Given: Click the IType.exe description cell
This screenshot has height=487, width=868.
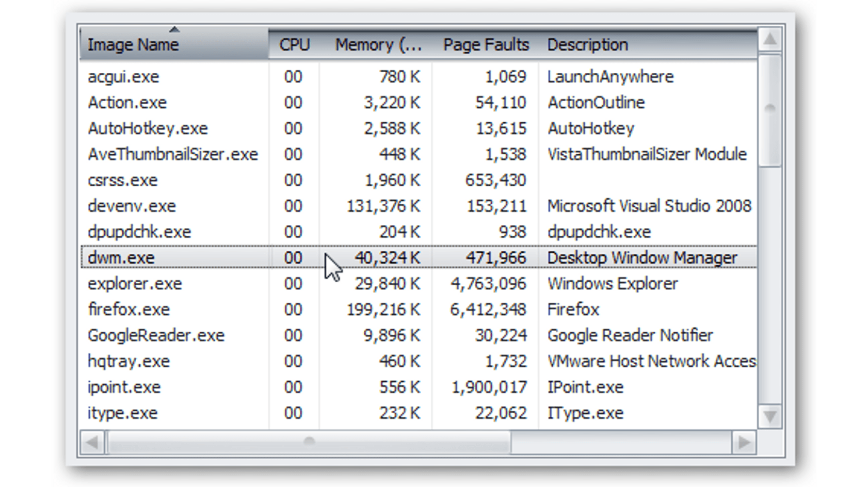Looking at the screenshot, I should point(585,412).
